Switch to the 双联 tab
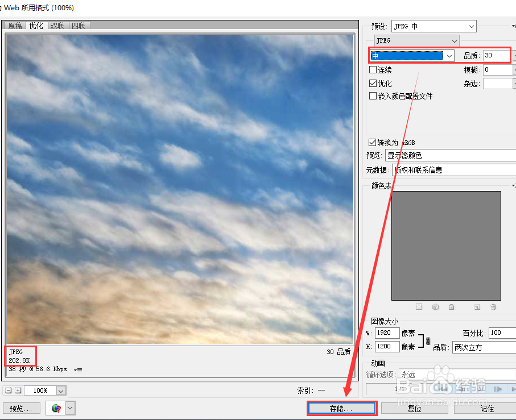Screen dimensions: 516x420 pos(57,26)
